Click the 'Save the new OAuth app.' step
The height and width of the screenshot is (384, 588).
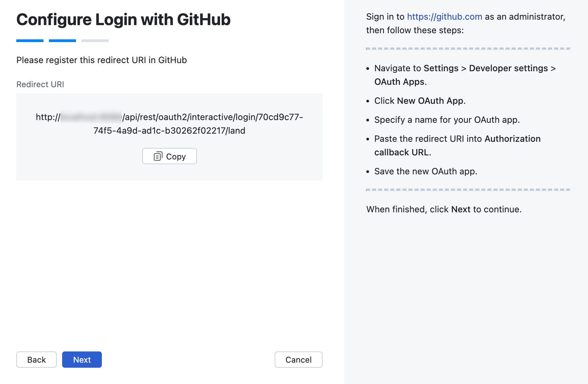(426, 171)
